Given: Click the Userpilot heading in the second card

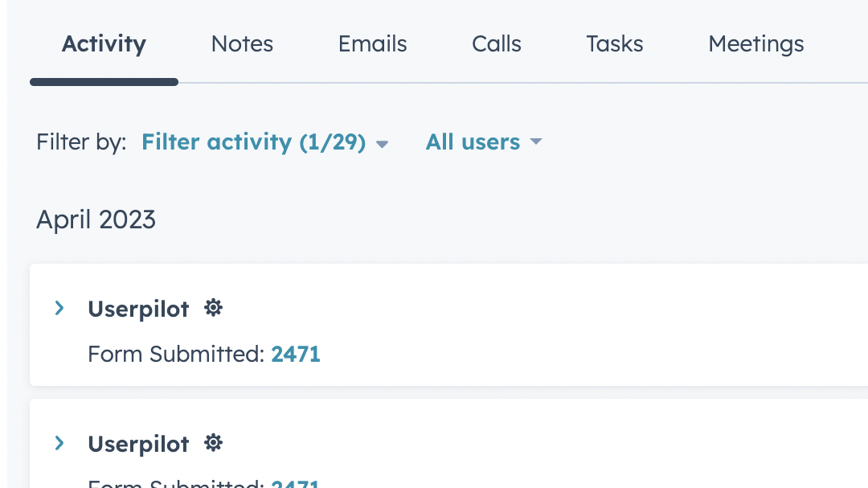Looking at the screenshot, I should point(138,443).
